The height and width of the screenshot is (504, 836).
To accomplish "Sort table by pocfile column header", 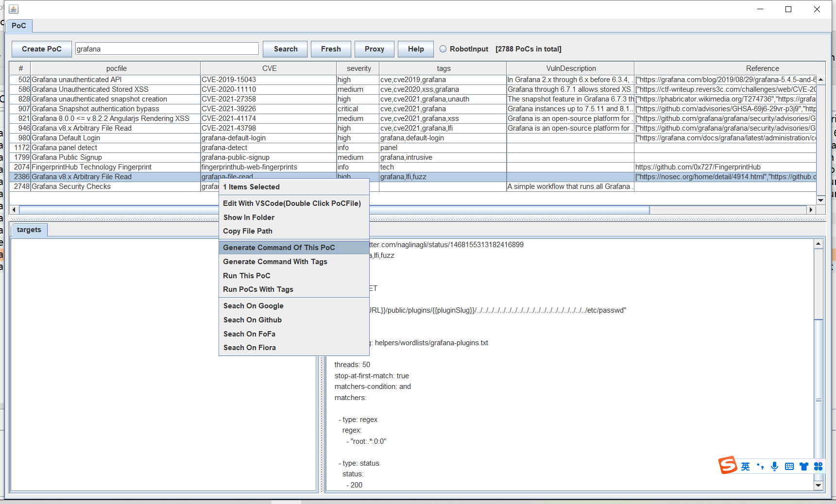I will [x=116, y=68].
